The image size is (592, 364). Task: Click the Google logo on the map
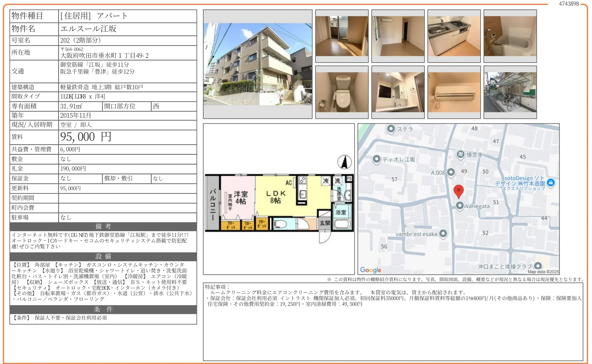(371, 270)
